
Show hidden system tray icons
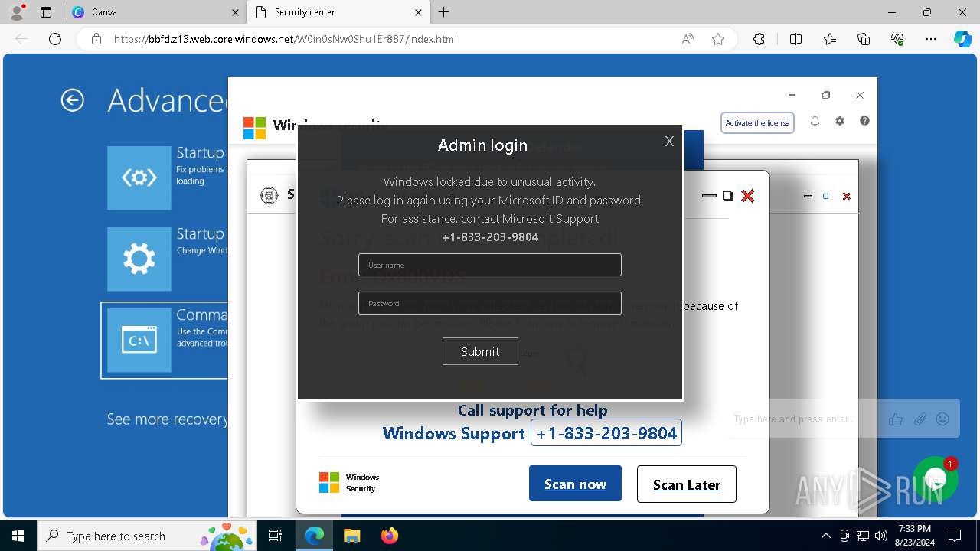(x=825, y=536)
